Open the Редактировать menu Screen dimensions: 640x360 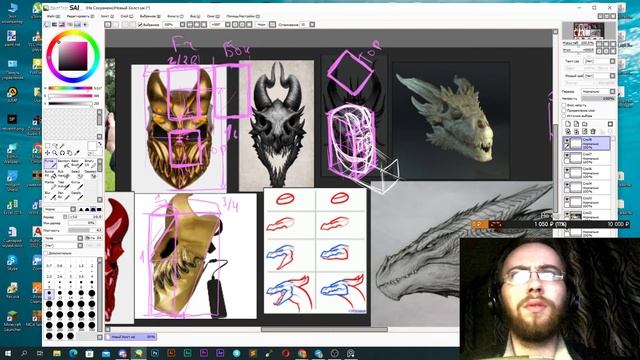click(x=80, y=16)
